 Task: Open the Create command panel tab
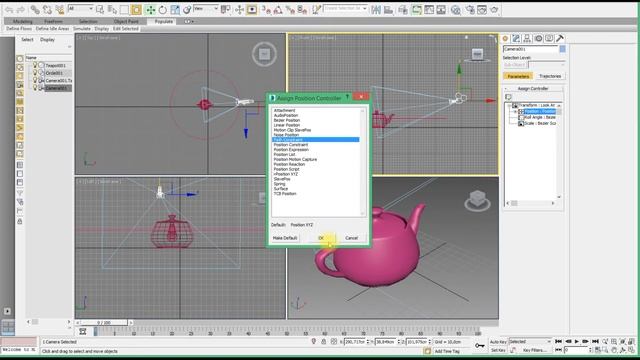point(505,38)
